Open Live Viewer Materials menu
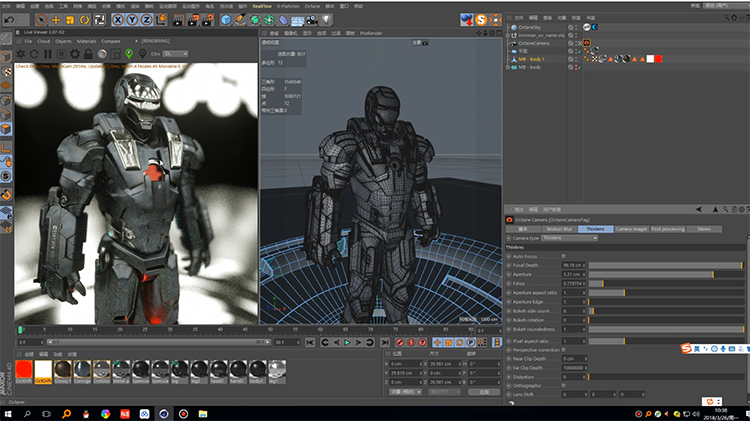The height and width of the screenshot is (421, 750). [87, 41]
